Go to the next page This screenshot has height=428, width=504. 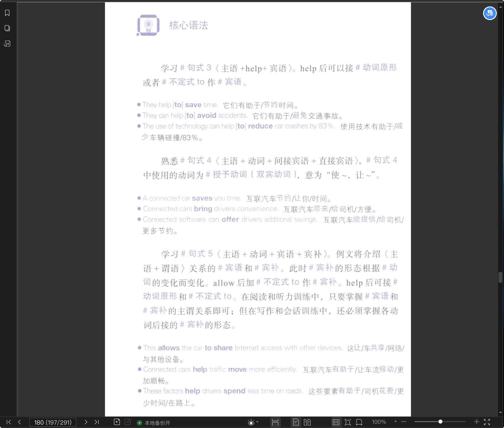(x=86, y=422)
